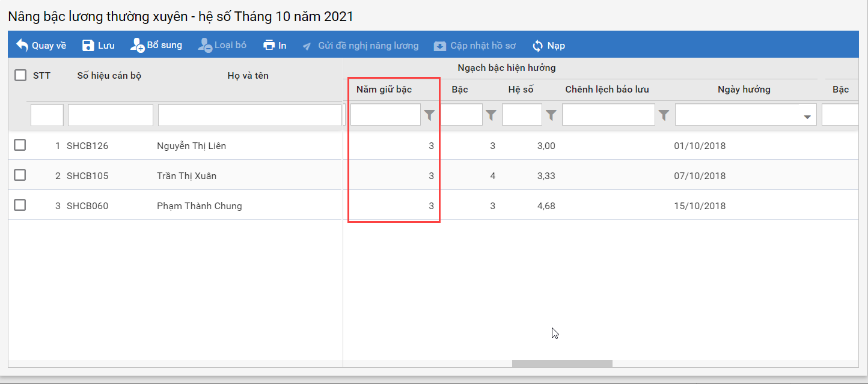This screenshot has width=868, height=384.
Task: Click the Bổ sung add person icon
Action: 137,45
